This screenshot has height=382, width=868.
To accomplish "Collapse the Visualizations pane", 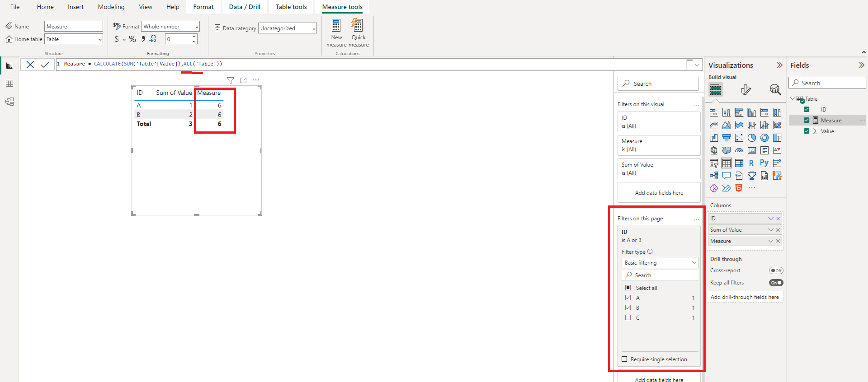I will coord(779,65).
